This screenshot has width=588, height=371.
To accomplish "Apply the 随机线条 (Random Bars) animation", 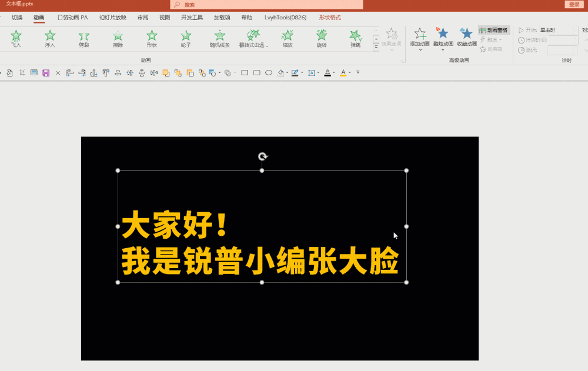I will pos(220,39).
